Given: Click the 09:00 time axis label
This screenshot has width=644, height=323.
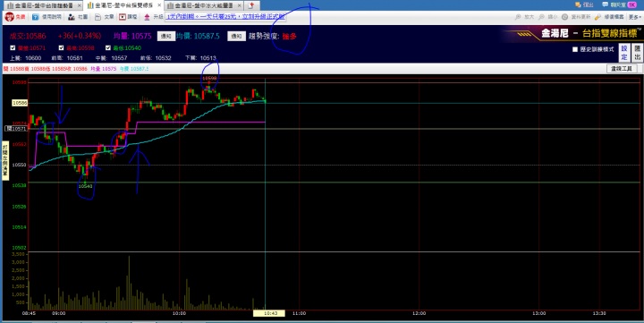Looking at the screenshot, I should pos(59,313).
